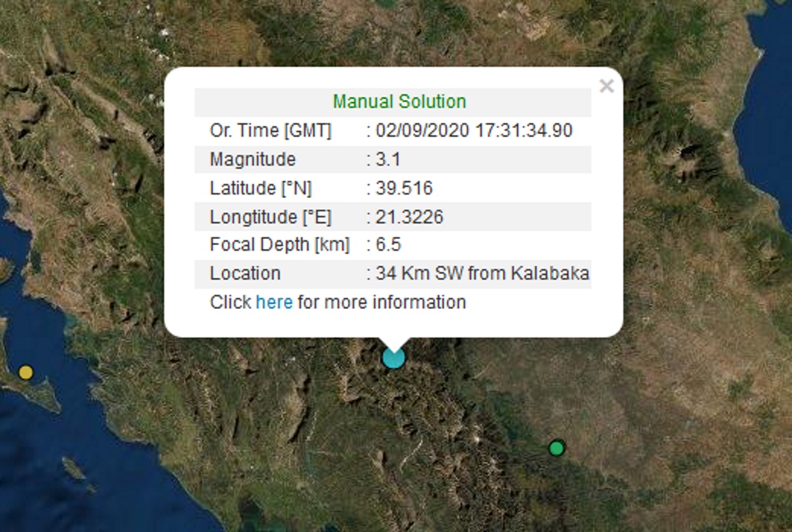This screenshot has height=532, width=792.
Task: Close the earthquake info popup
Action: coord(607,86)
